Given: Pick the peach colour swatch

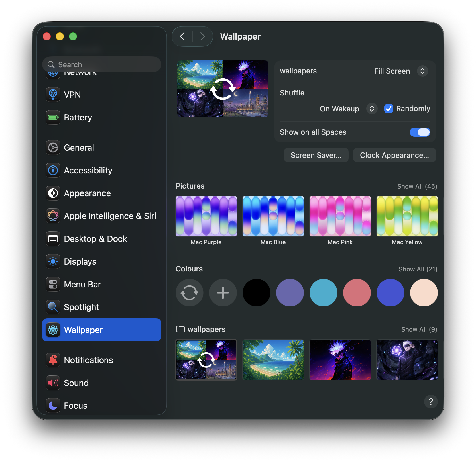Looking at the screenshot, I should point(424,293).
